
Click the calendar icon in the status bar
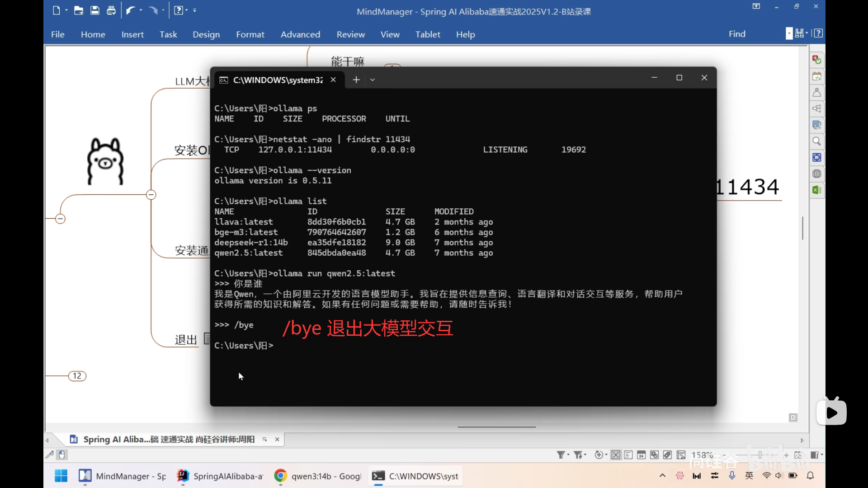(641, 455)
